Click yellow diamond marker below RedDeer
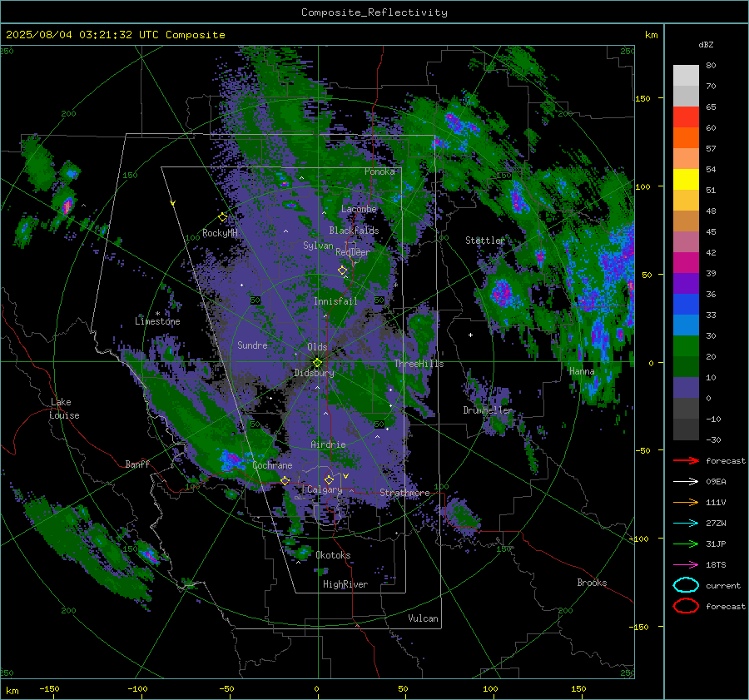This screenshot has width=749, height=700. point(343,271)
